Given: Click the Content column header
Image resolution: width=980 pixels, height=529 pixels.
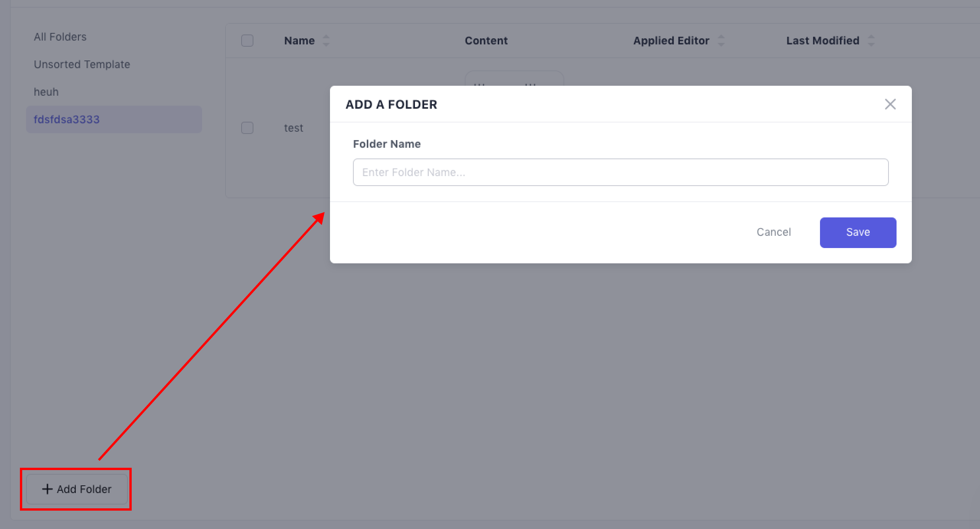Looking at the screenshot, I should point(486,41).
